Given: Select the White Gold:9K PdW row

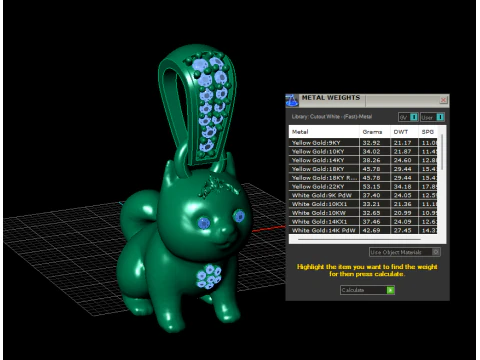Looking at the screenshot, I should pos(363,195).
